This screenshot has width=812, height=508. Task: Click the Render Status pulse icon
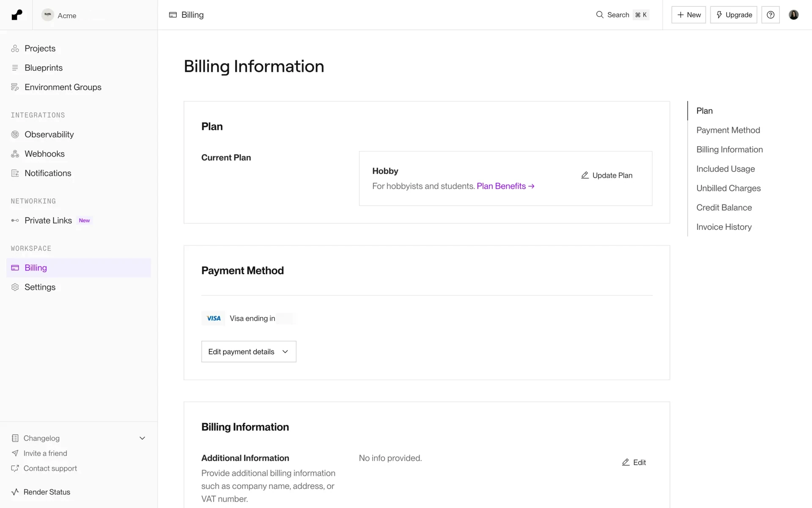15,492
